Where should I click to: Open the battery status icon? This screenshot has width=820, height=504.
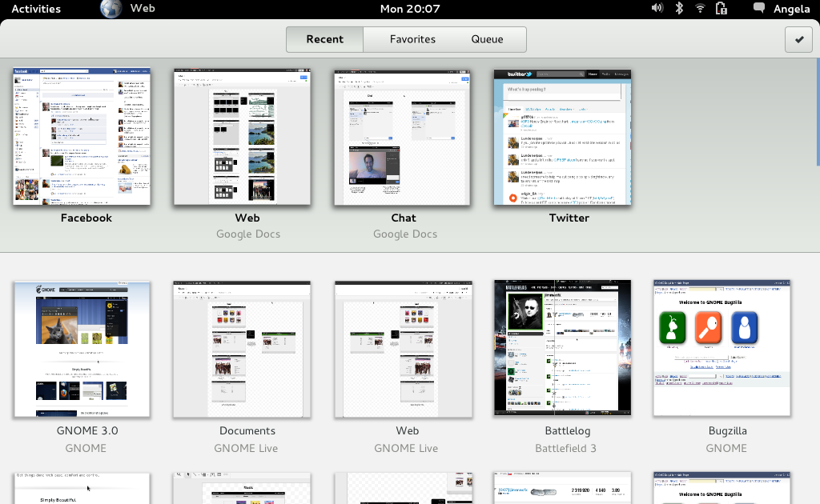coord(722,9)
